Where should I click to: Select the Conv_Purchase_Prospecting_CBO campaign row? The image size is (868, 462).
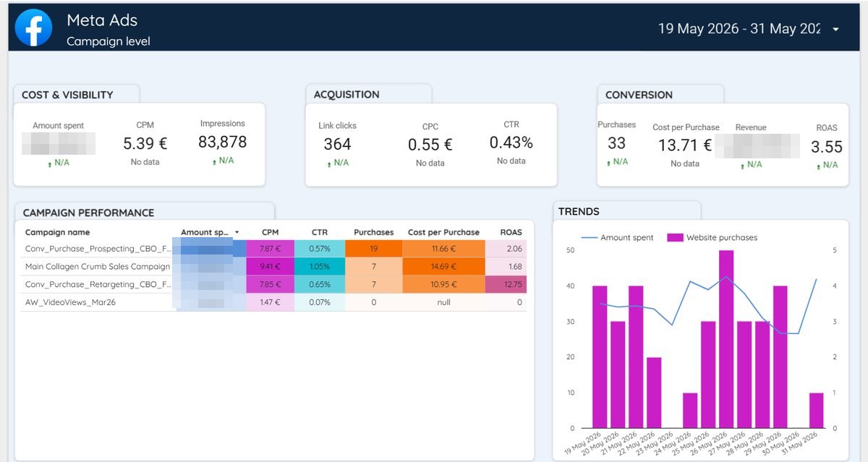[273, 249]
